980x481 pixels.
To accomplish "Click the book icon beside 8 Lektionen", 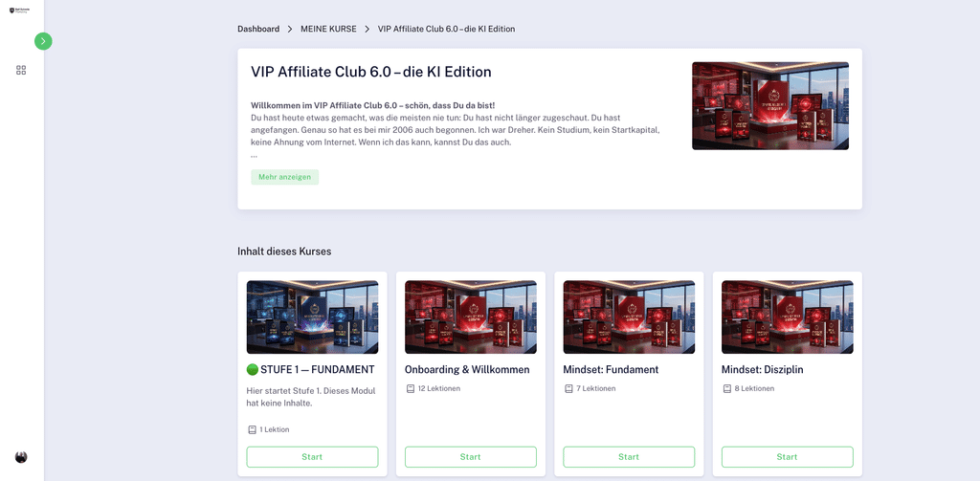I will coord(727,388).
